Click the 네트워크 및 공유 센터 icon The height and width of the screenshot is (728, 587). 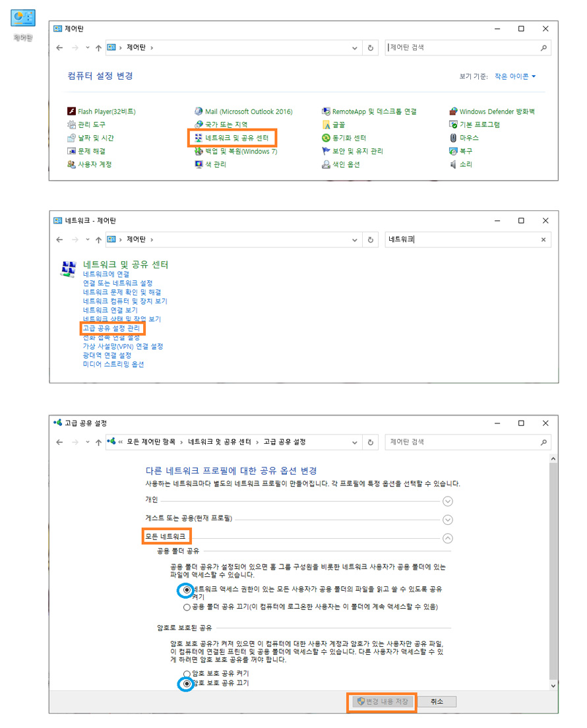[199, 138]
